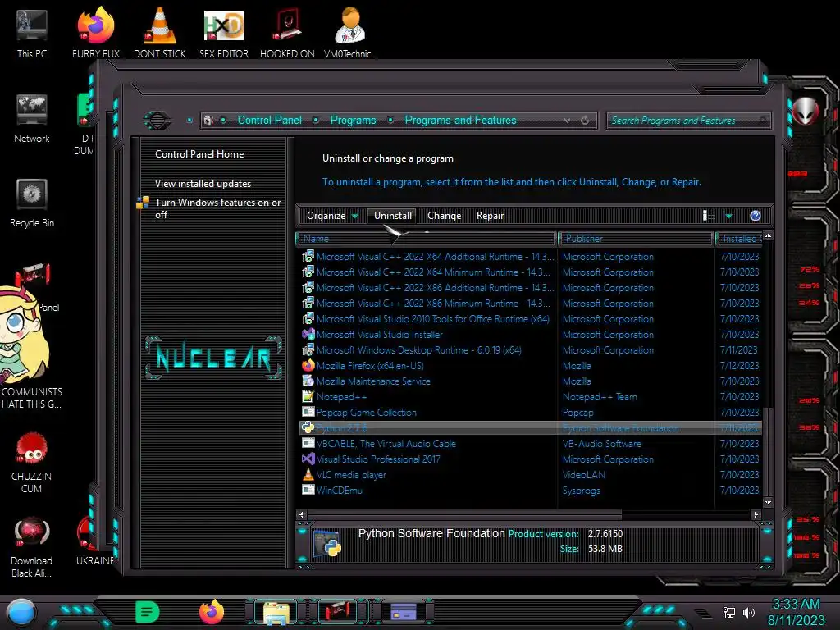Click the Notepad++ program icon in the list
Image resolution: width=840 pixels, height=630 pixels.
click(308, 396)
